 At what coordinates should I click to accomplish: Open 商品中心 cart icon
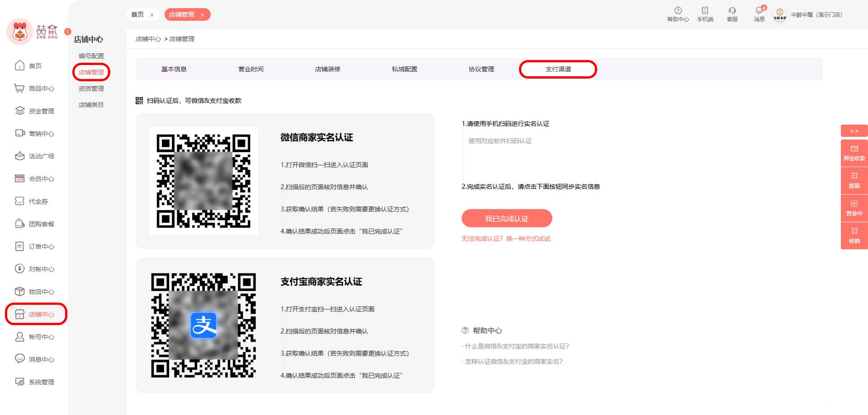(19, 89)
